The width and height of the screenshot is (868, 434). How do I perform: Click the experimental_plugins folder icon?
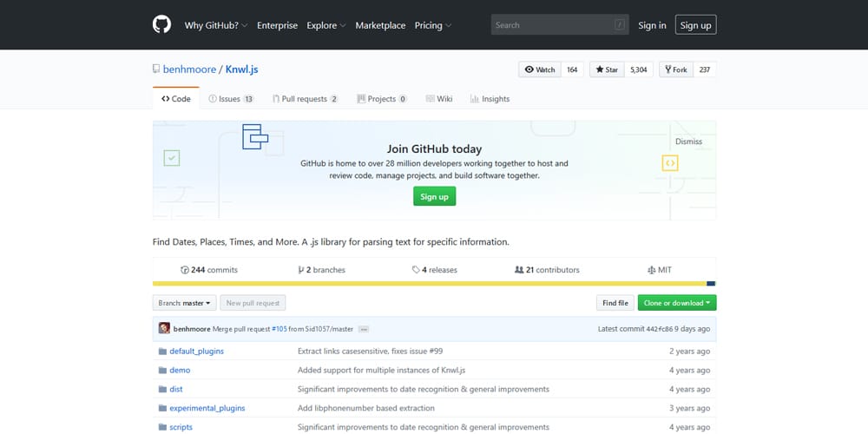[162, 409]
